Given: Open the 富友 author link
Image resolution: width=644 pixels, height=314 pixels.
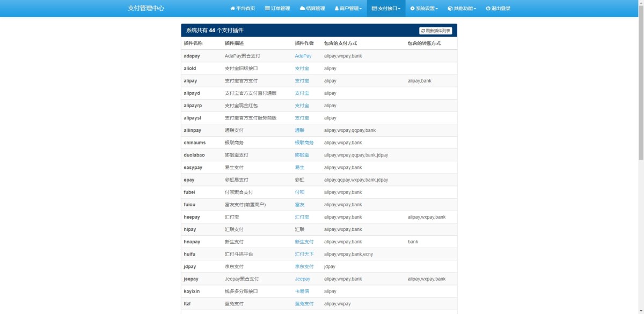Looking at the screenshot, I should pos(299,205).
